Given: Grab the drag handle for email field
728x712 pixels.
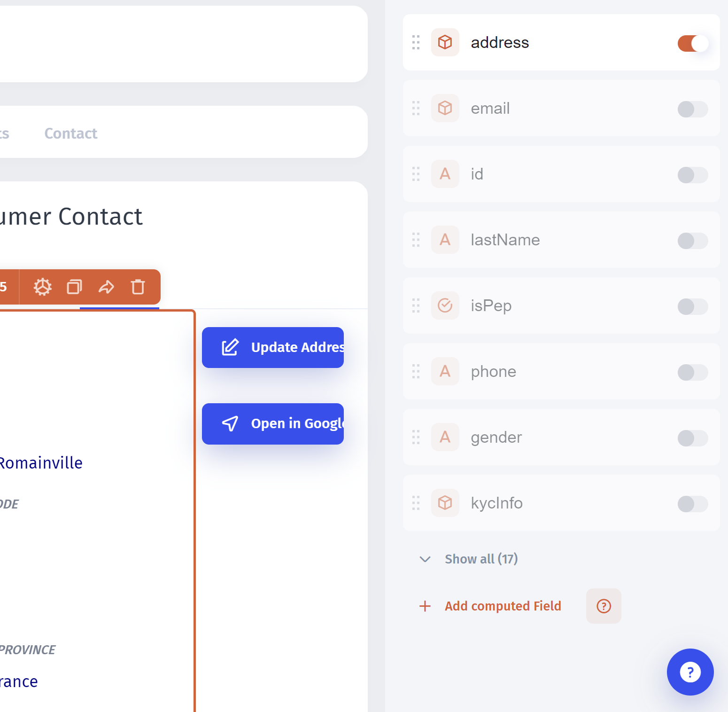Looking at the screenshot, I should (x=416, y=108).
